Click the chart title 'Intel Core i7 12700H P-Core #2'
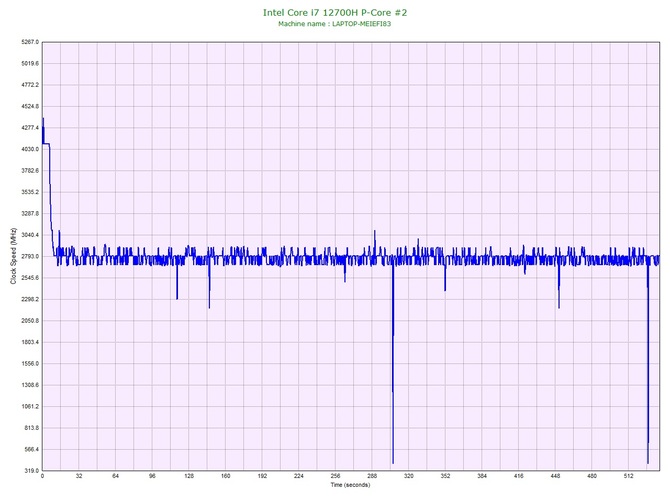The width and height of the screenshot is (670, 502). (x=335, y=12)
